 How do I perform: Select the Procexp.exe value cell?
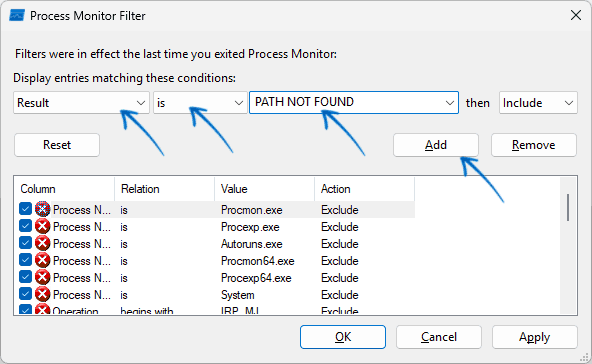[250, 227]
